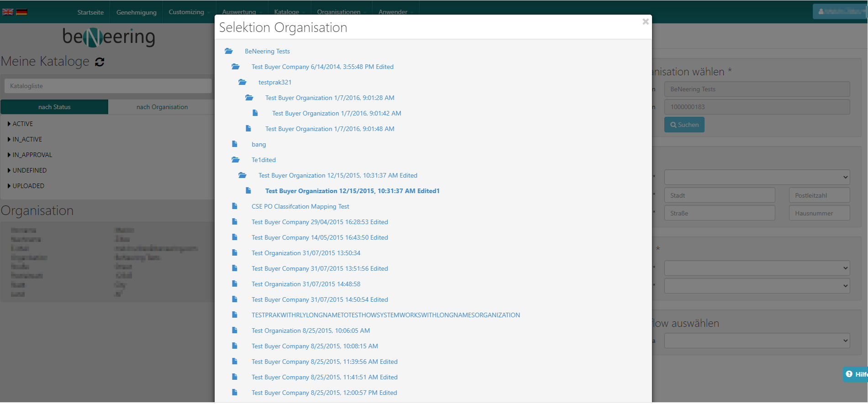The height and width of the screenshot is (404, 868).
Task: Select the long-name TESTPRAKWITHRLYLONGNAME organization entry
Action: click(385, 315)
